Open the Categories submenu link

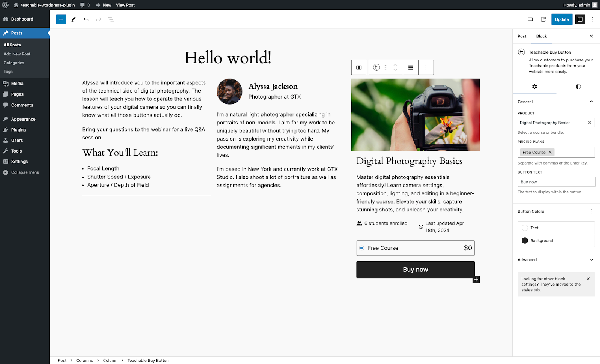pyautogui.click(x=14, y=63)
